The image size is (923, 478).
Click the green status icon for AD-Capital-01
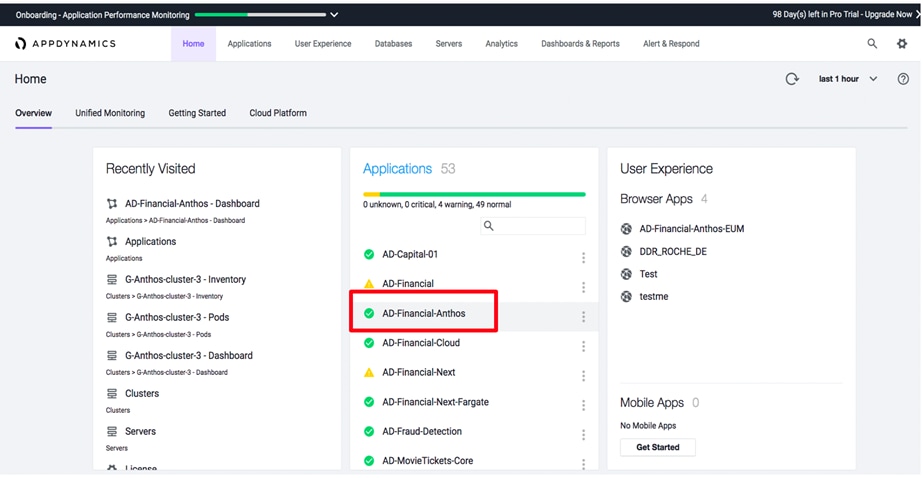(x=369, y=254)
